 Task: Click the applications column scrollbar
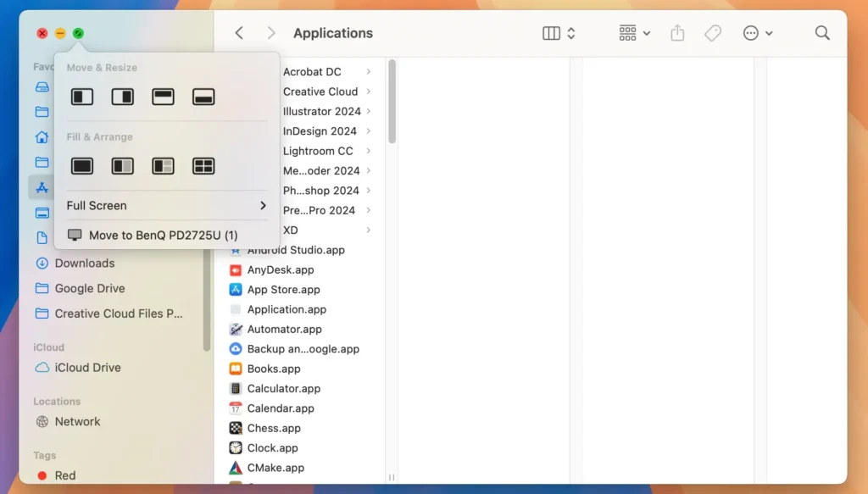click(x=392, y=101)
